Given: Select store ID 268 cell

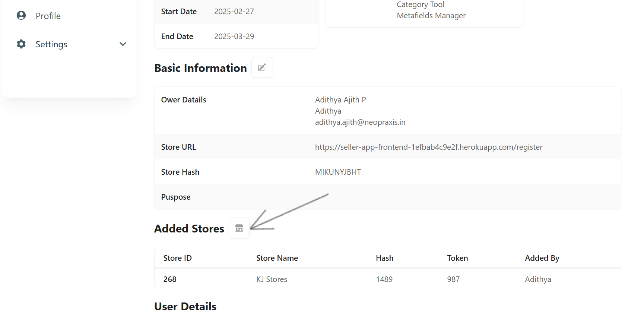Looking at the screenshot, I should tap(170, 279).
